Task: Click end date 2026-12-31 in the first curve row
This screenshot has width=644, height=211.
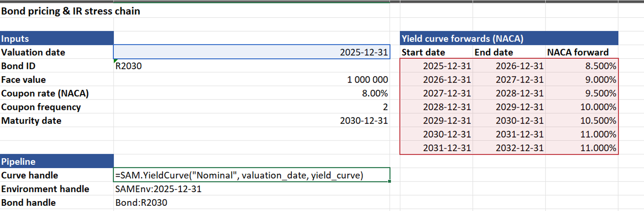Action: 509,66
